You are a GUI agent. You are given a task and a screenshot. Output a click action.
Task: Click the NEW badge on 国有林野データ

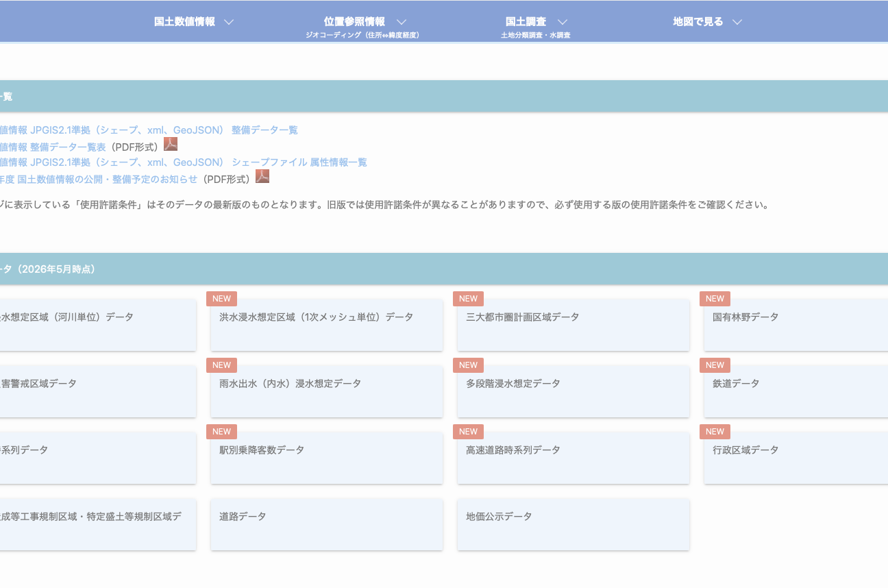(715, 298)
